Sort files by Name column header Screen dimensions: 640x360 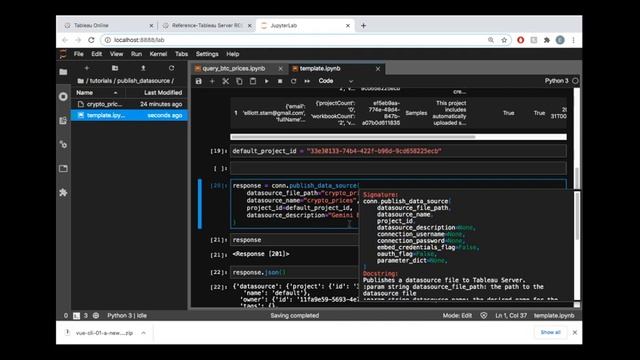pos(98,93)
